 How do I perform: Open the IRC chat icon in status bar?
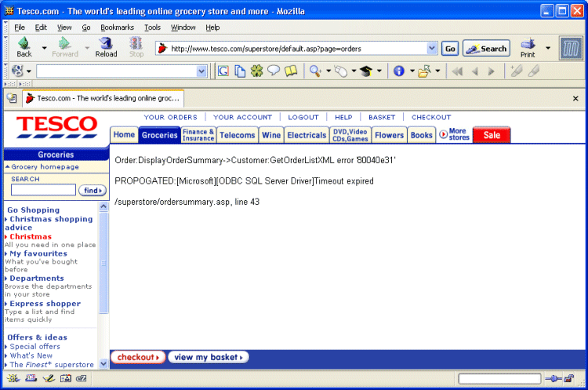82,378
